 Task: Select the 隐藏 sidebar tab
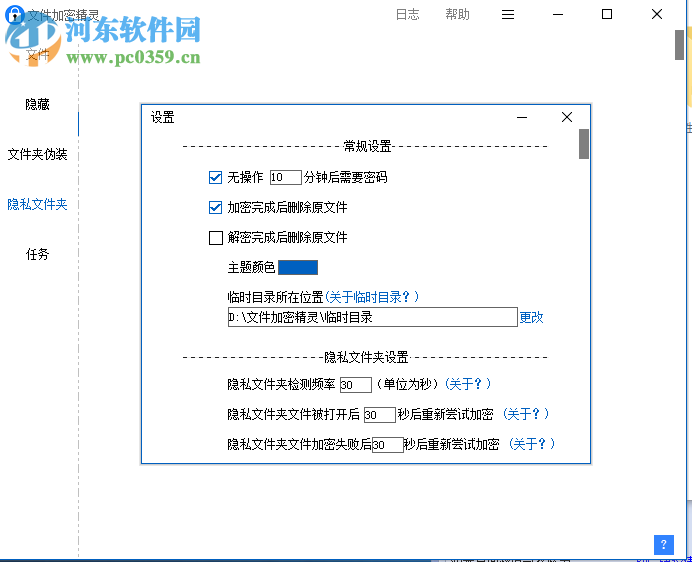coord(38,105)
